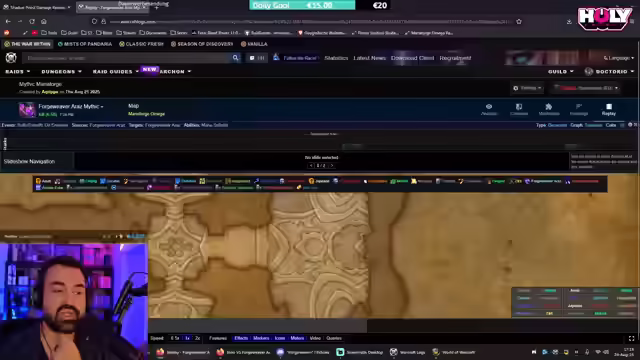
Task: Toggle Video feature in replay
Action: 315,338
